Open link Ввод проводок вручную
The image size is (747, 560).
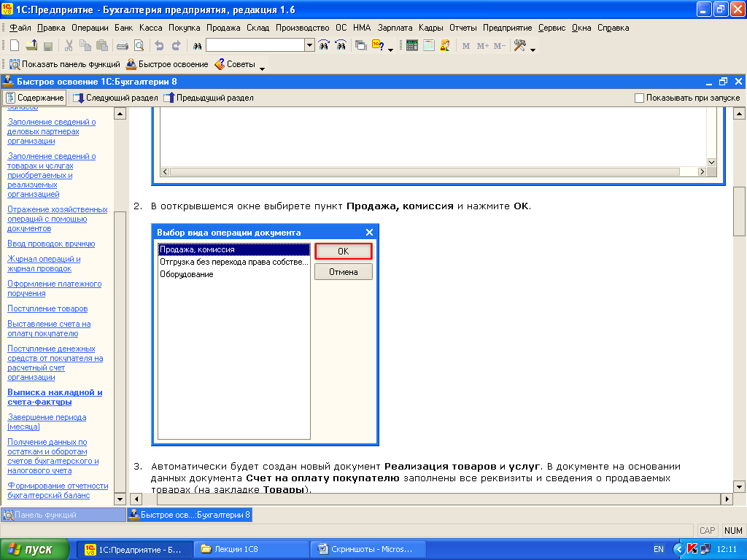click(x=51, y=244)
